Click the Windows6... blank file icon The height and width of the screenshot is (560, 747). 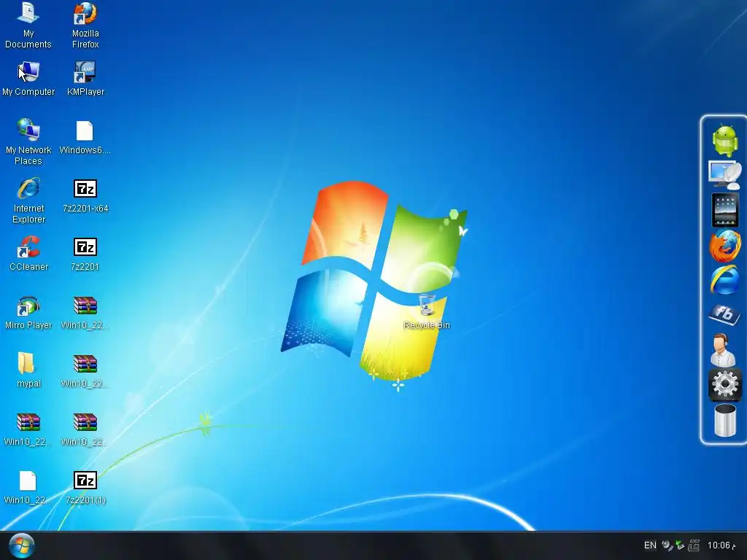coord(85,137)
